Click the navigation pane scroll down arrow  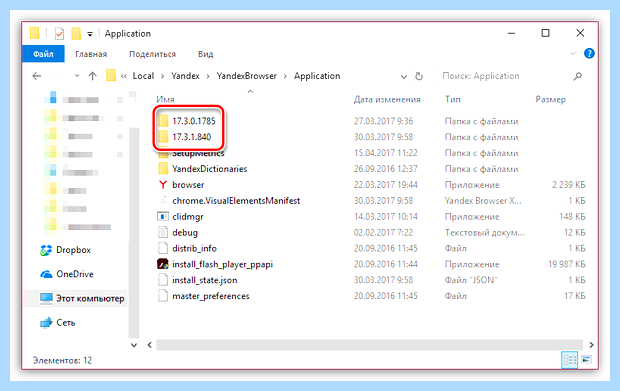tap(134, 345)
